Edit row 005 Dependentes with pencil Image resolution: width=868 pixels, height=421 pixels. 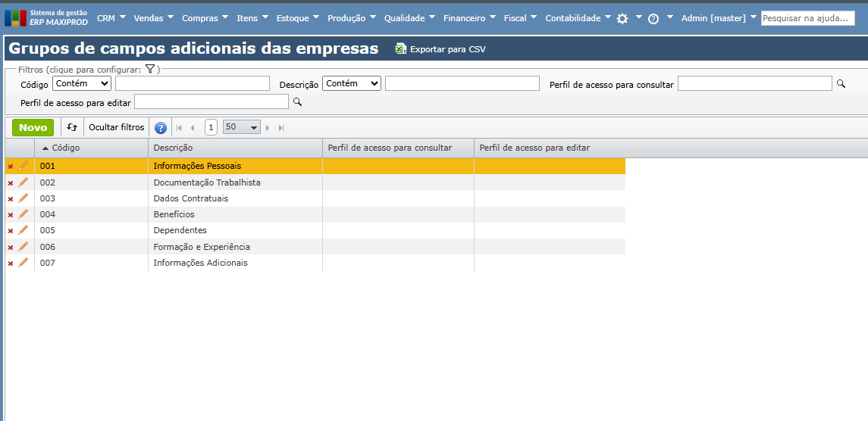[x=24, y=230]
